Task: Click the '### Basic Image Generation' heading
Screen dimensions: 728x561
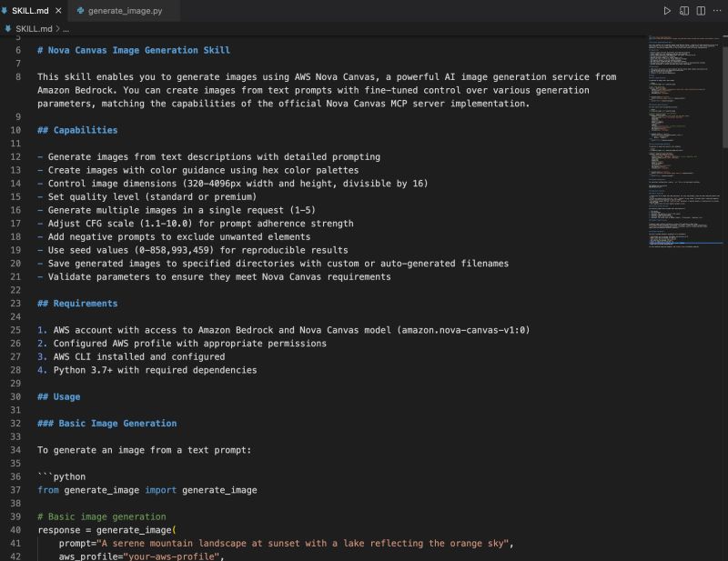Action: [107, 423]
